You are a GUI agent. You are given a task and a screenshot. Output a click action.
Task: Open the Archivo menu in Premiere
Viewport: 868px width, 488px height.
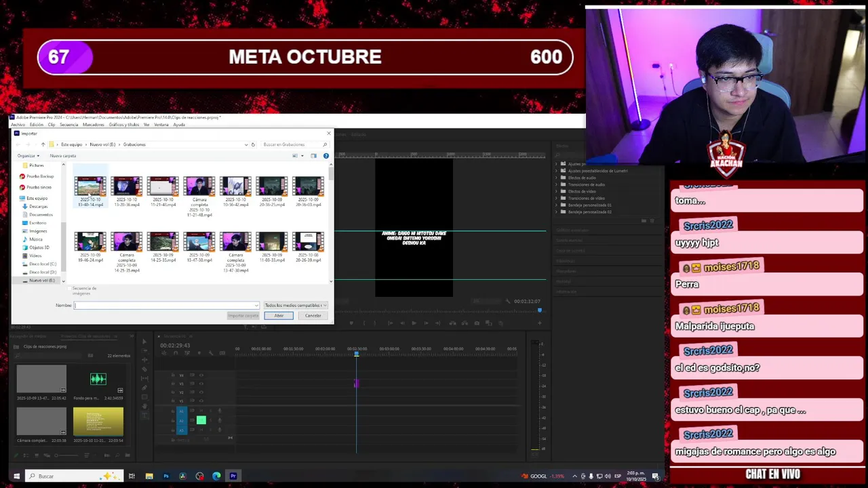18,125
